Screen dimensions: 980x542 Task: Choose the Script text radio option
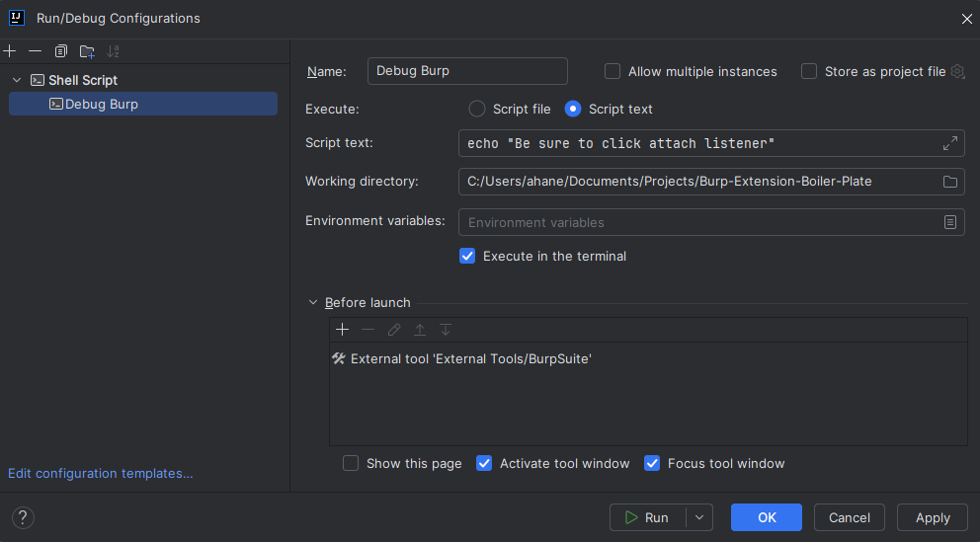click(573, 109)
